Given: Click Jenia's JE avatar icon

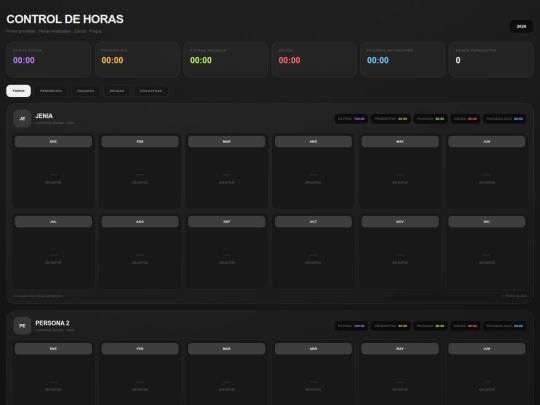Looking at the screenshot, I should (x=22, y=118).
